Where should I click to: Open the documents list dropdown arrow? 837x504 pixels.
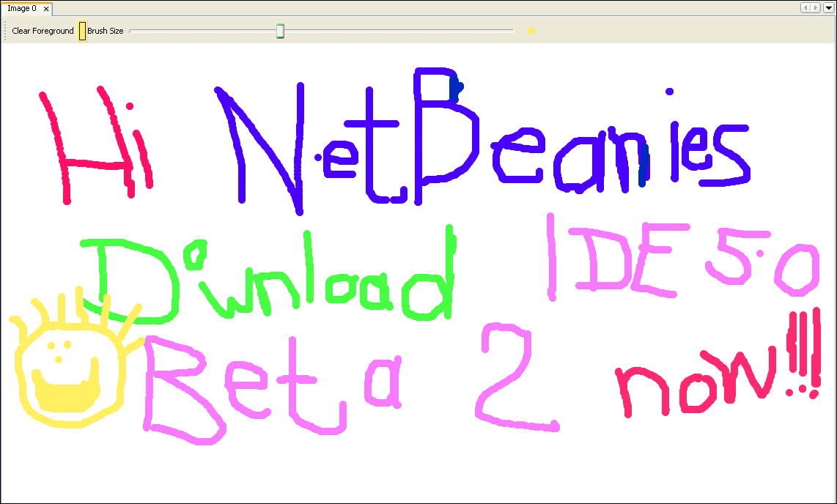click(x=828, y=8)
